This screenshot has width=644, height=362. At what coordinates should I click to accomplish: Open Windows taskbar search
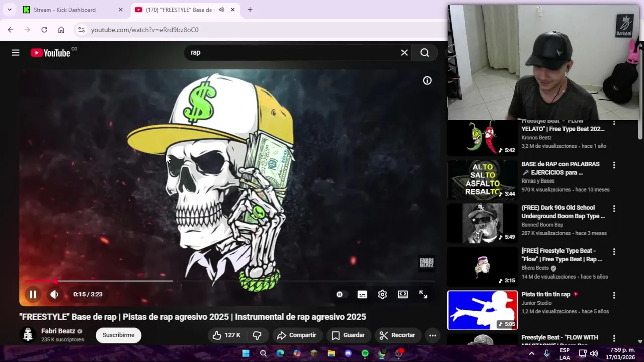[x=263, y=353]
